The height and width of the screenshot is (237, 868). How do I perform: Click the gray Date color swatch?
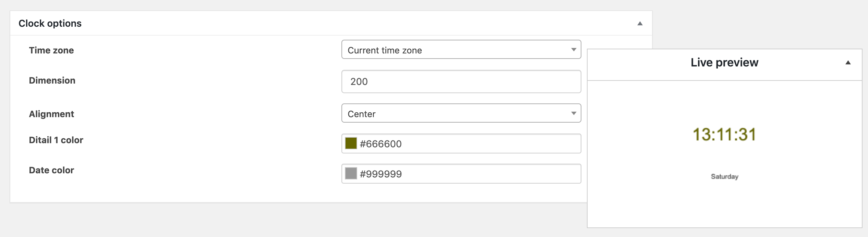pyautogui.click(x=351, y=174)
